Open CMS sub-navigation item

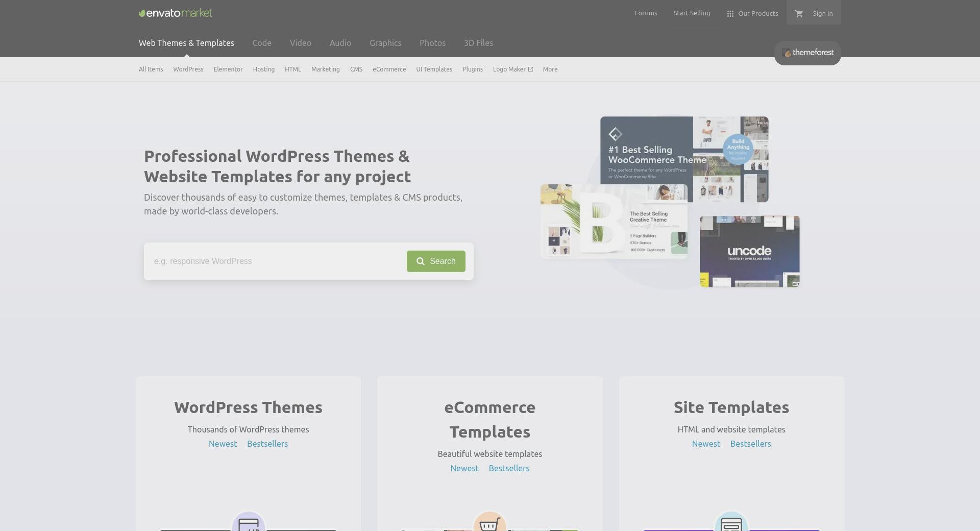click(356, 69)
